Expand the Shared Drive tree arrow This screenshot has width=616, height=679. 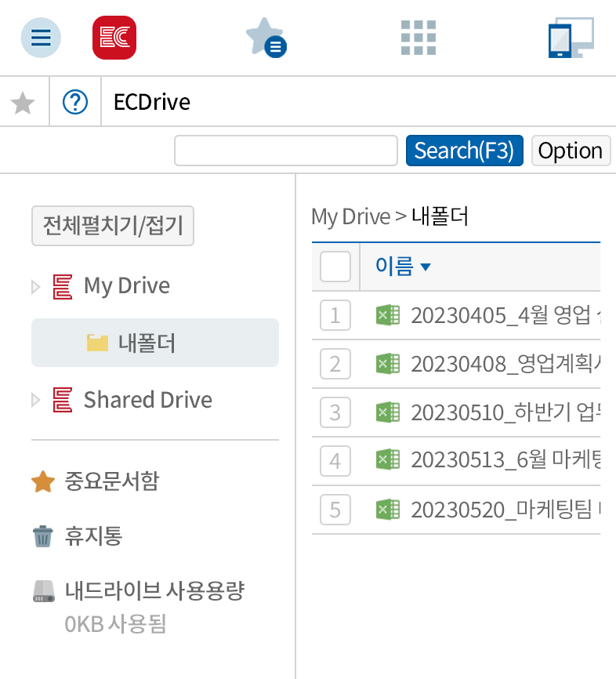pos(36,400)
